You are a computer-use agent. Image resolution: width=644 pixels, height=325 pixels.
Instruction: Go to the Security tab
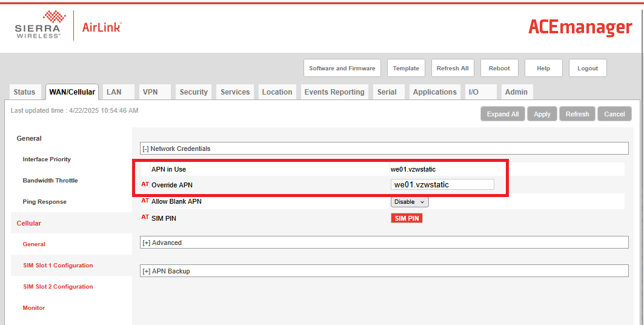pos(193,92)
